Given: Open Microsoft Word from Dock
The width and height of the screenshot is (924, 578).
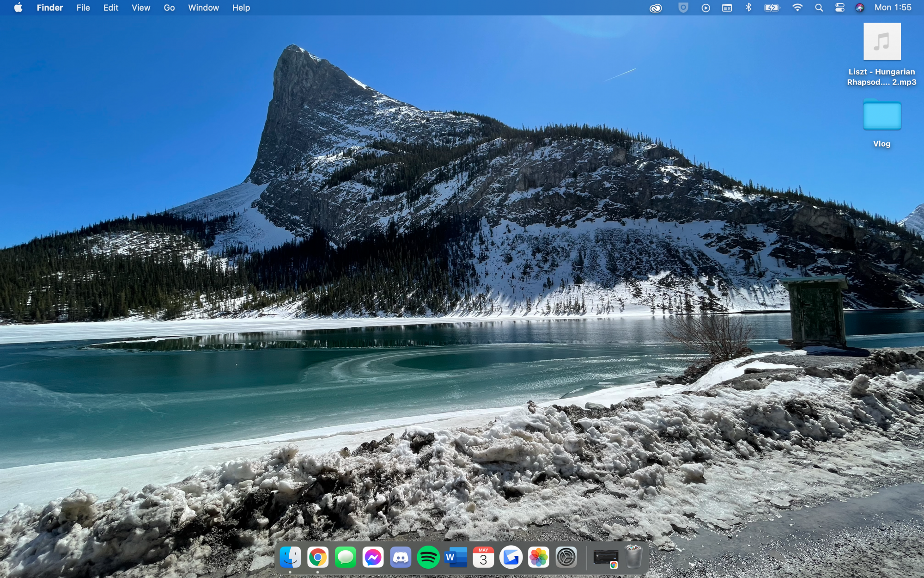Looking at the screenshot, I should click(456, 557).
